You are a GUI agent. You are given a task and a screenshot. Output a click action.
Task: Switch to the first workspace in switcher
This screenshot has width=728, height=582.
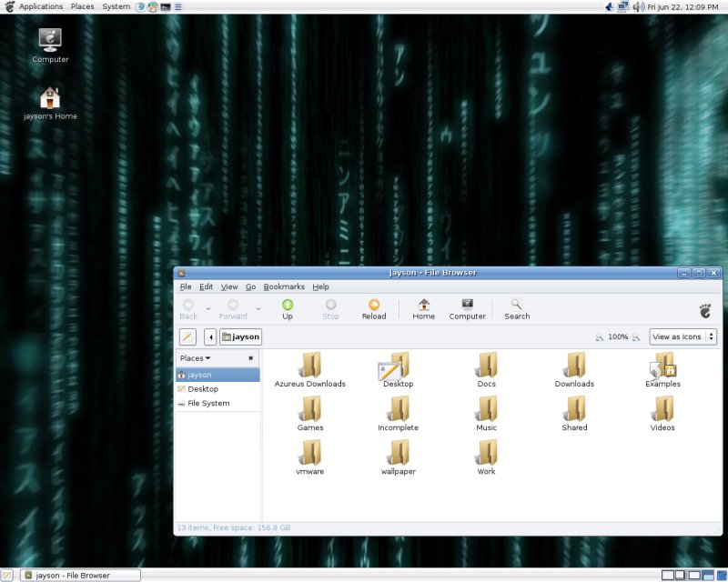click(x=668, y=576)
